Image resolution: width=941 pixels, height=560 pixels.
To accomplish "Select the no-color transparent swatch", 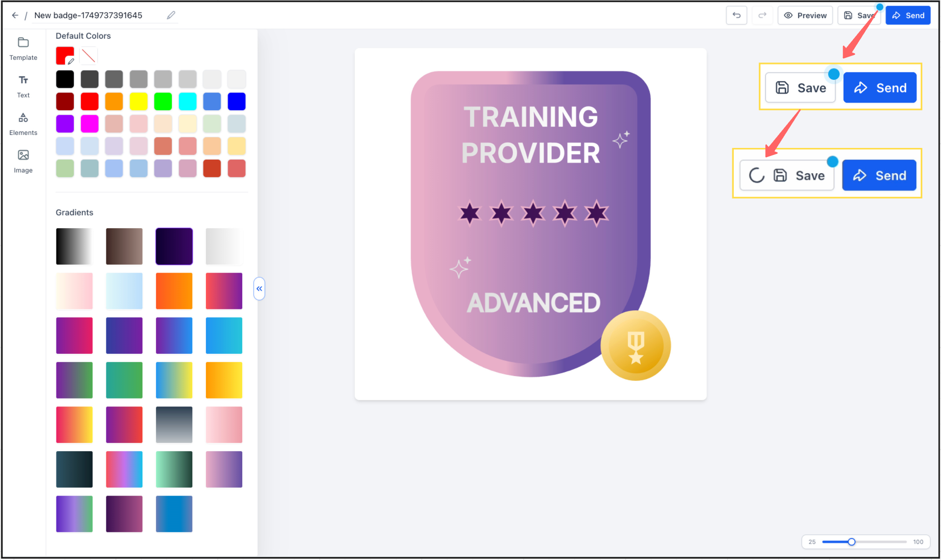I will [88, 56].
